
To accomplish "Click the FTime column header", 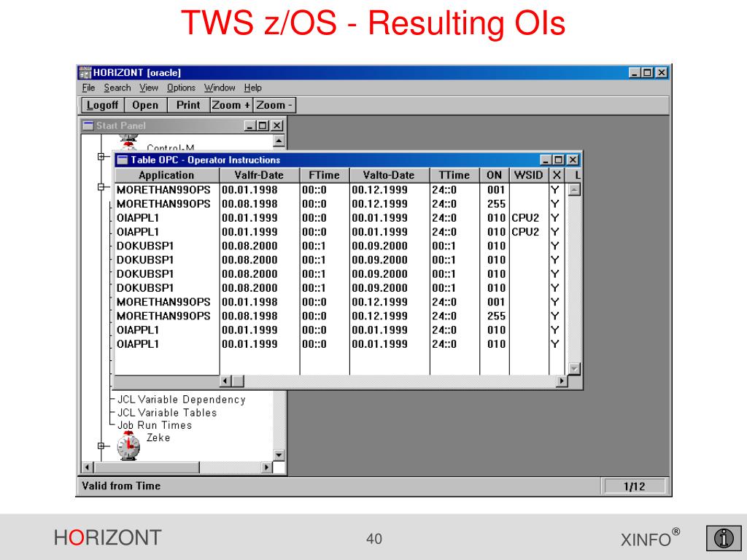I will pos(325,175).
